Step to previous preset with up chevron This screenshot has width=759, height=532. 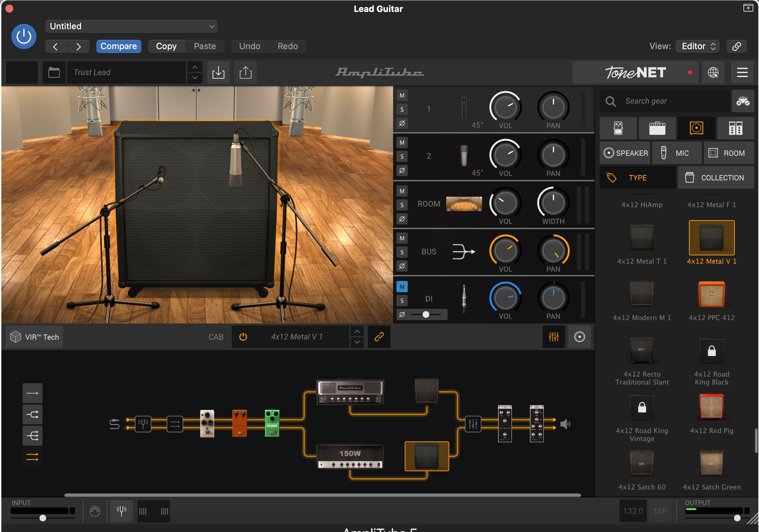pyautogui.click(x=195, y=67)
